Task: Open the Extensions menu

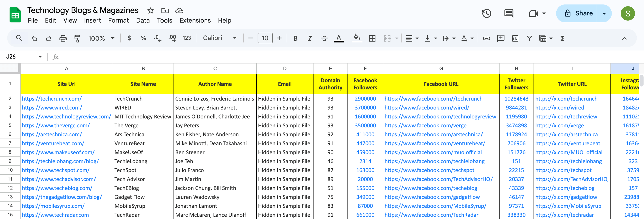Action: pos(195,21)
